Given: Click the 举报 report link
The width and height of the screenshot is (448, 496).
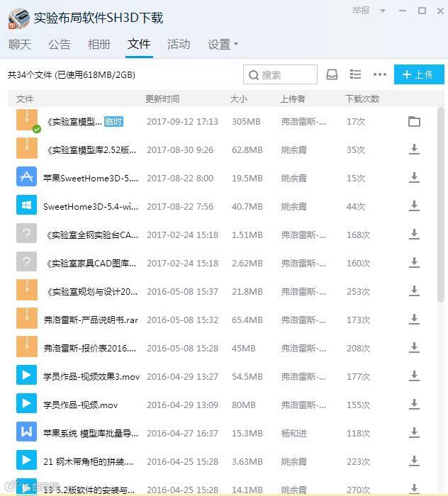Looking at the screenshot, I should tap(361, 11).
